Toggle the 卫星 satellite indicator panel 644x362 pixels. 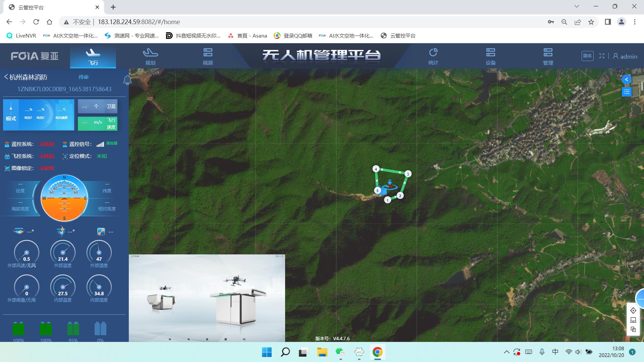(x=98, y=107)
